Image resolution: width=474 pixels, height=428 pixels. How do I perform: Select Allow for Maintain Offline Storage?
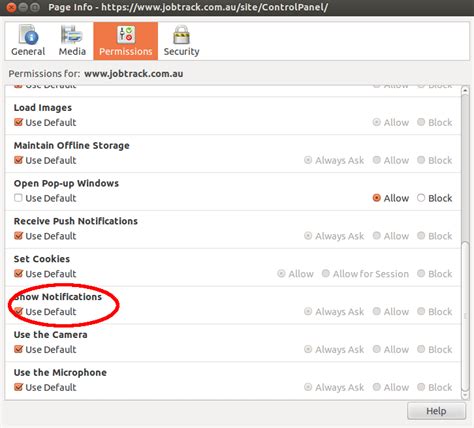(377, 160)
